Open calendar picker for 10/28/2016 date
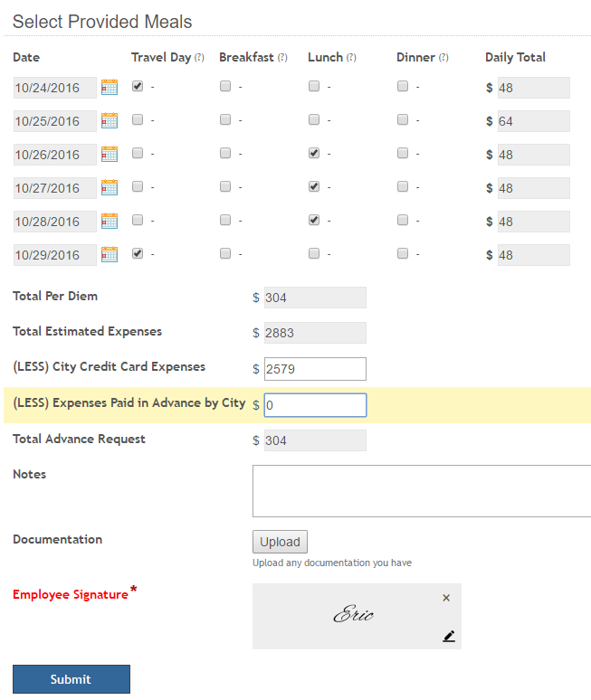 [110, 222]
